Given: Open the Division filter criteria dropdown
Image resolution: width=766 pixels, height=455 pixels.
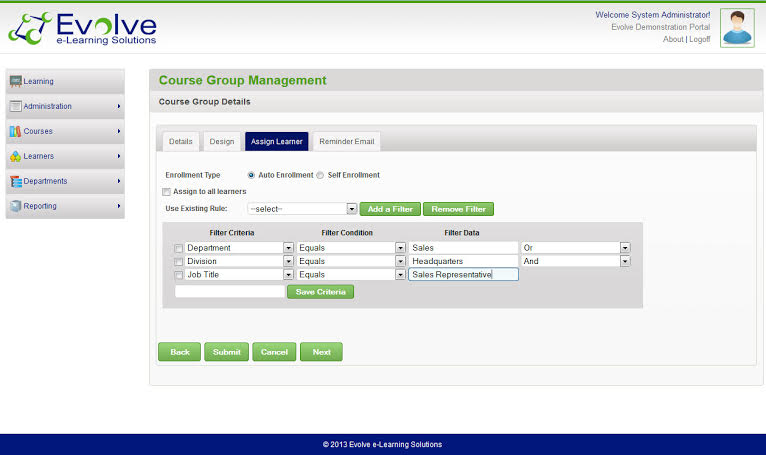Looking at the screenshot, I should (239, 261).
